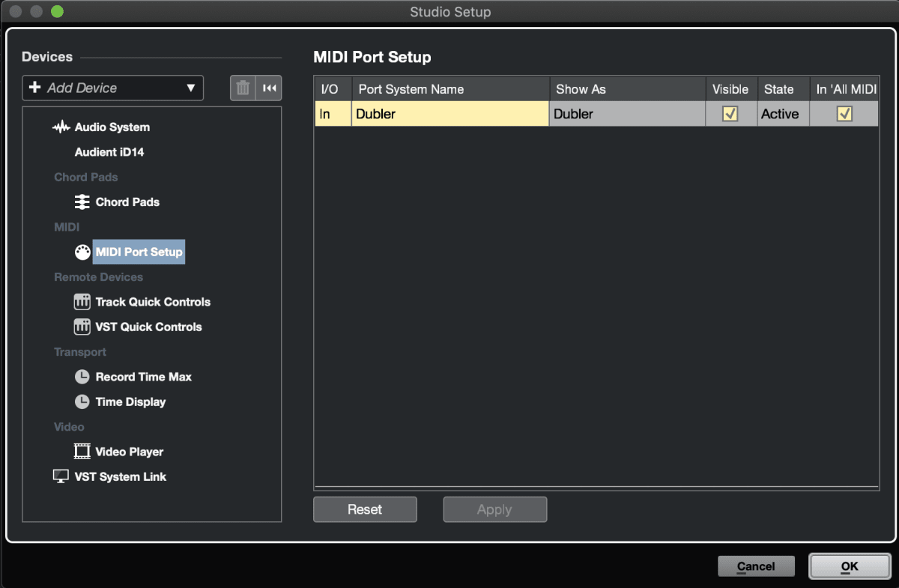
Task: Open Track Quick Controls item
Action: pos(153,302)
